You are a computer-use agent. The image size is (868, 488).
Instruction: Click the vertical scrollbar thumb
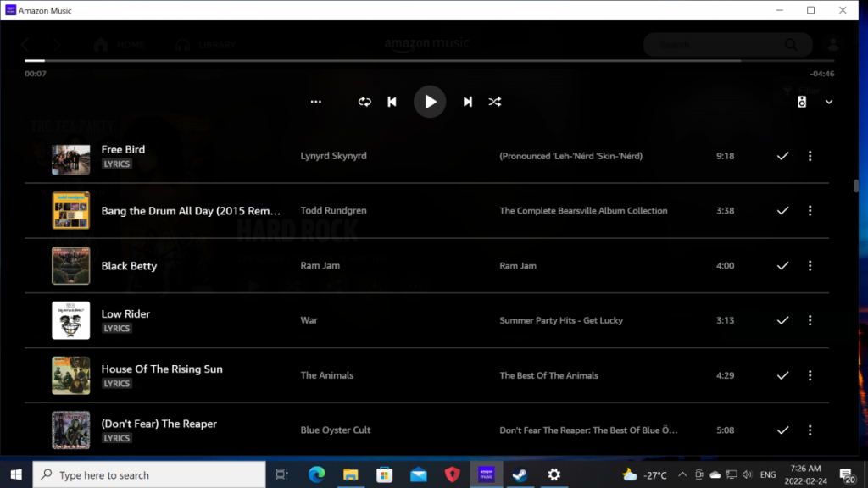click(x=856, y=186)
